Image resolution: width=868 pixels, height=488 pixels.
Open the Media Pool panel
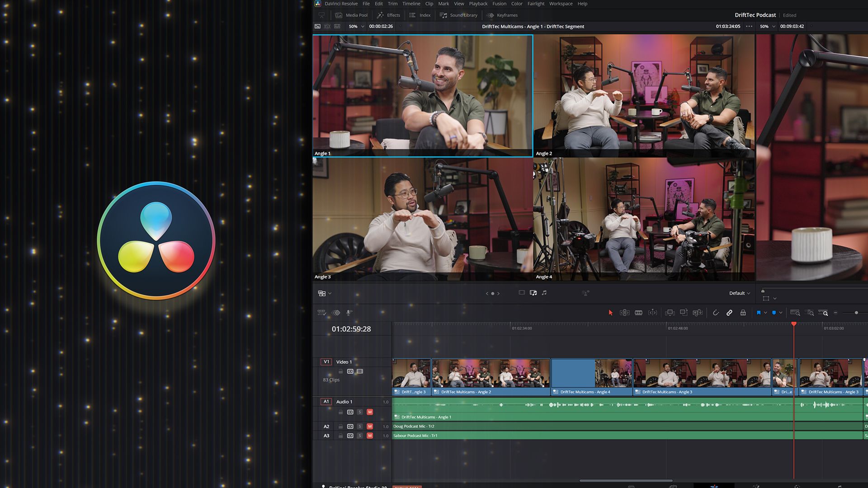click(353, 15)
